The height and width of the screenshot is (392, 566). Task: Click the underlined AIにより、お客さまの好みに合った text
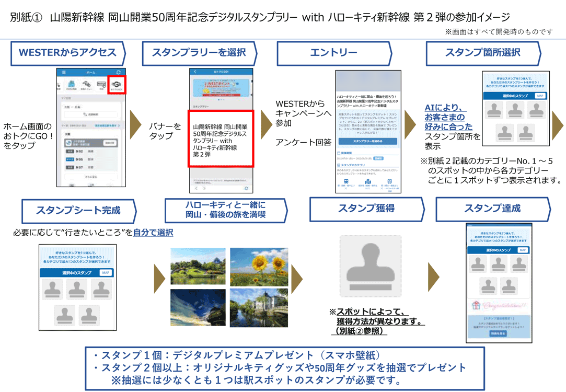tap(449, 117)
